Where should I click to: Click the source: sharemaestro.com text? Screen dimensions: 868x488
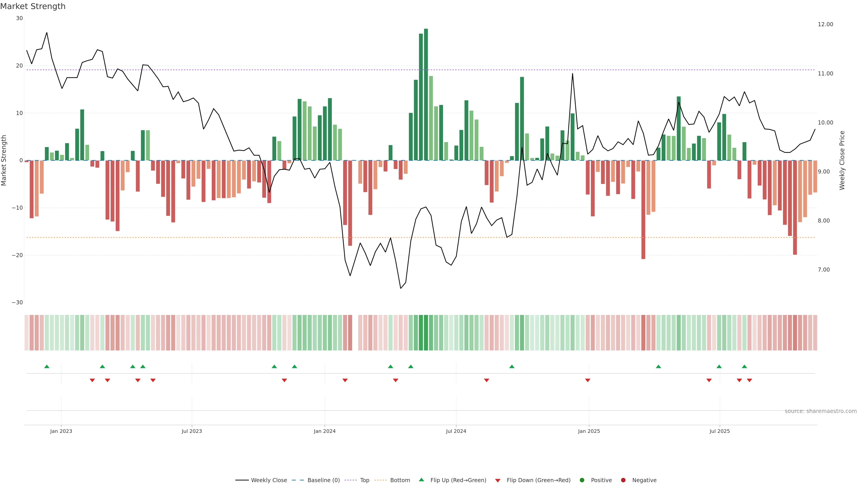click(821, 411)
